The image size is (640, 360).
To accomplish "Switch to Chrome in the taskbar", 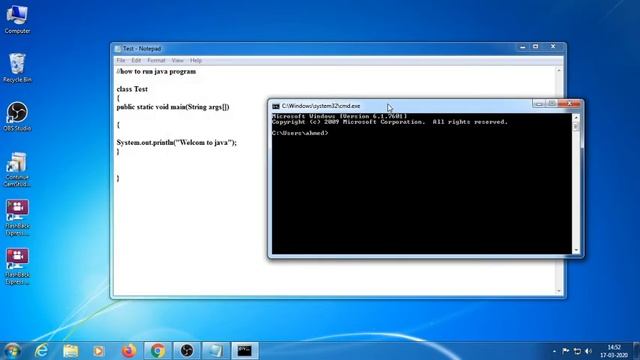I will pyautogui.click(x=158, y=351).
